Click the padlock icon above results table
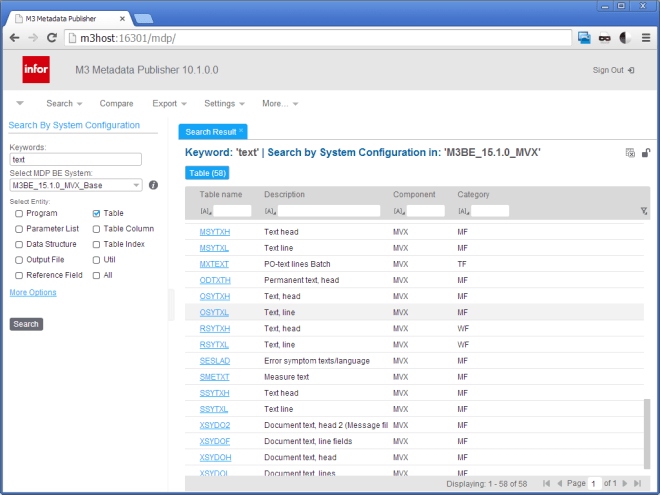The height and width of the screenshot is (495, 660). coord(646,153)
